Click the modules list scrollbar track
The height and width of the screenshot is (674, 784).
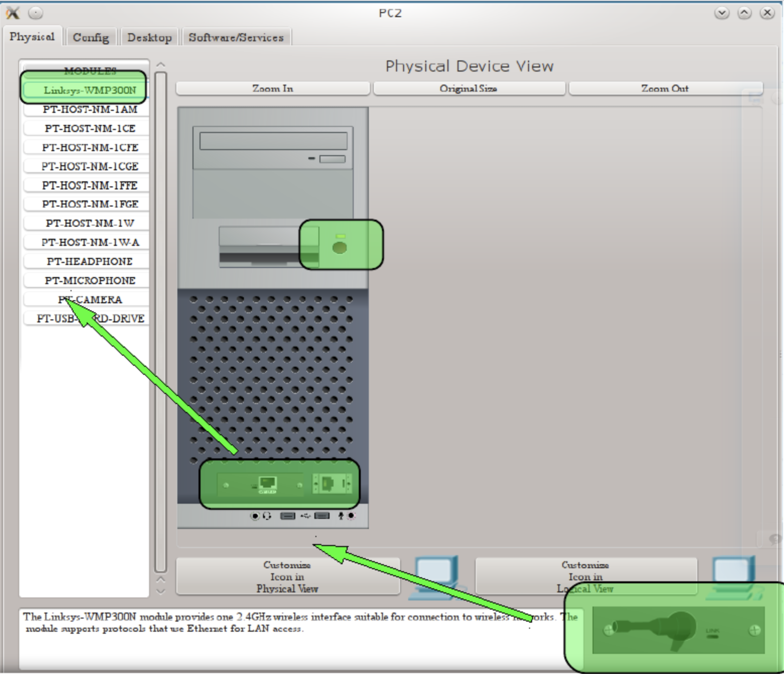161,322
